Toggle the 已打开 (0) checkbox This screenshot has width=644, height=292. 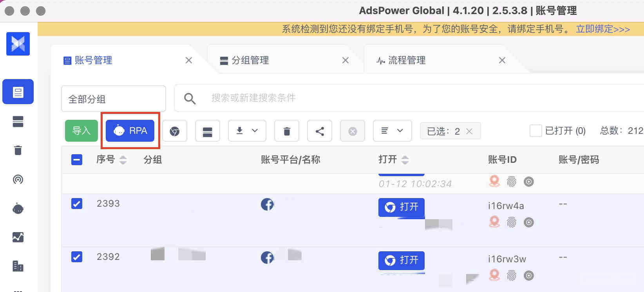pos(535,131)
